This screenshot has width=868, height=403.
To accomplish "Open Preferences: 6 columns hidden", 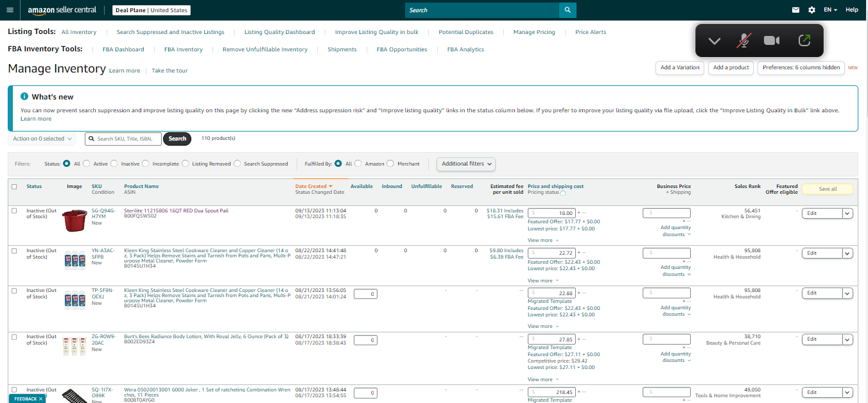I will pyautogui.click(x=801, y=67).
